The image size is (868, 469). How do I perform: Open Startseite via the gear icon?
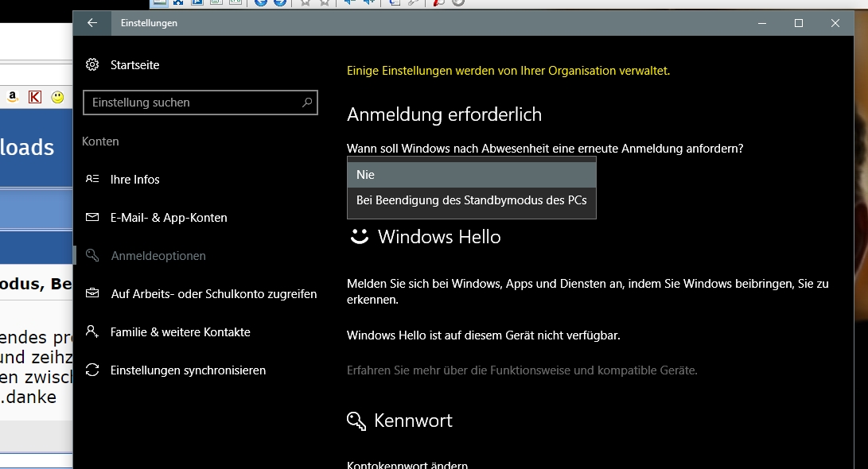(92, 64)
